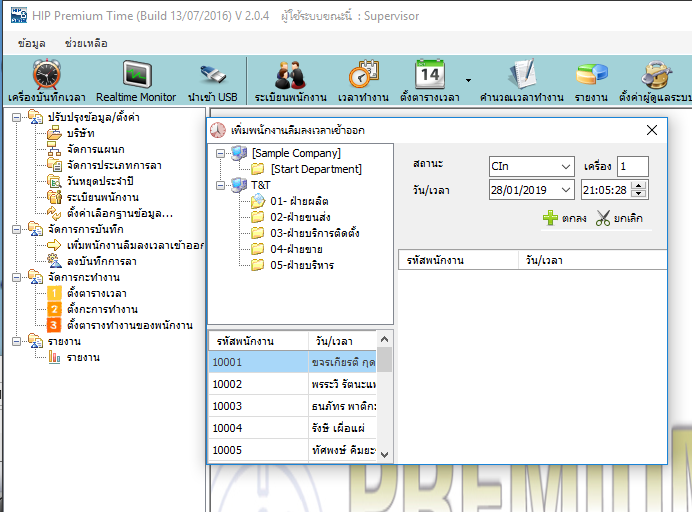Open Realtime Monitor from the toolbar
This screenshot has width=698, height=512.
[x=136, y=81]
